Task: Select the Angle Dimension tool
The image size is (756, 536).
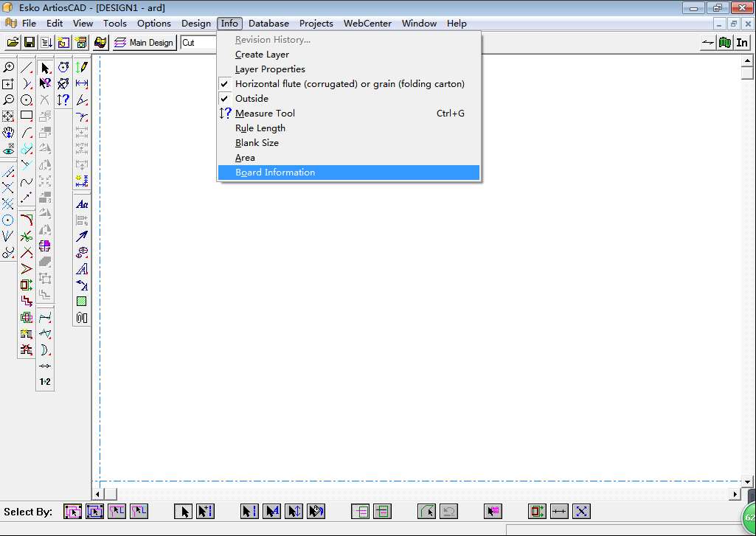Action: (x=82, y=100)
